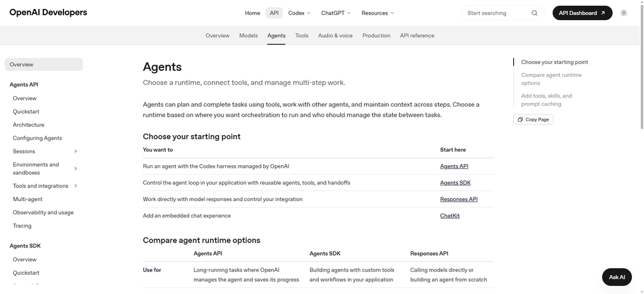Click 'Compare agent runtime options' section heading
This screenshot has height=294, width=644.
pyautogui.click(x=202, y=240)
